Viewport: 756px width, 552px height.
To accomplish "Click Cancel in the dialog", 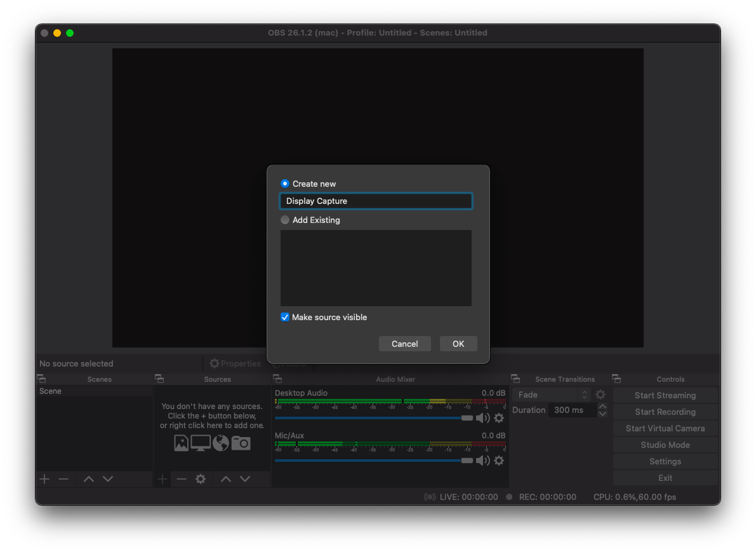I will point(404,344).
